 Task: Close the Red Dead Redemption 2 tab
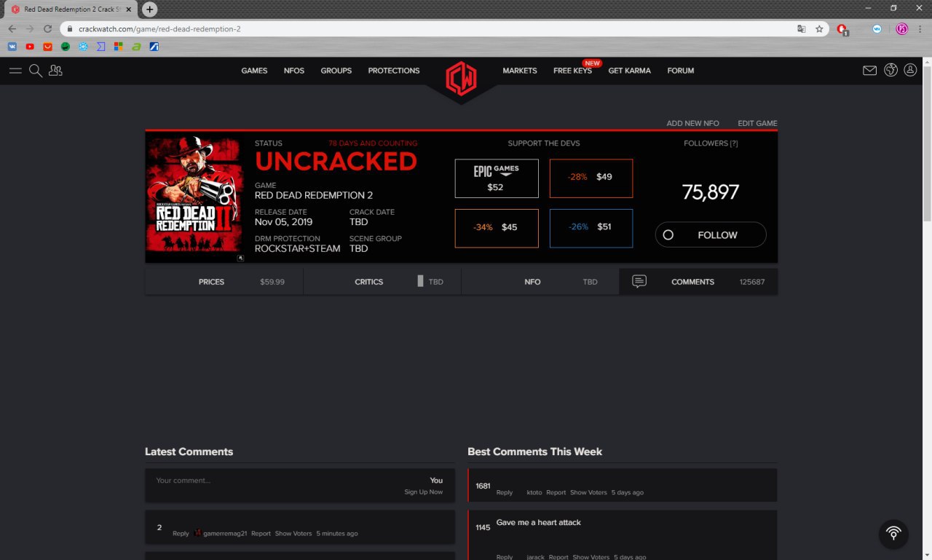pyautogui.click(x=130, y=9)
